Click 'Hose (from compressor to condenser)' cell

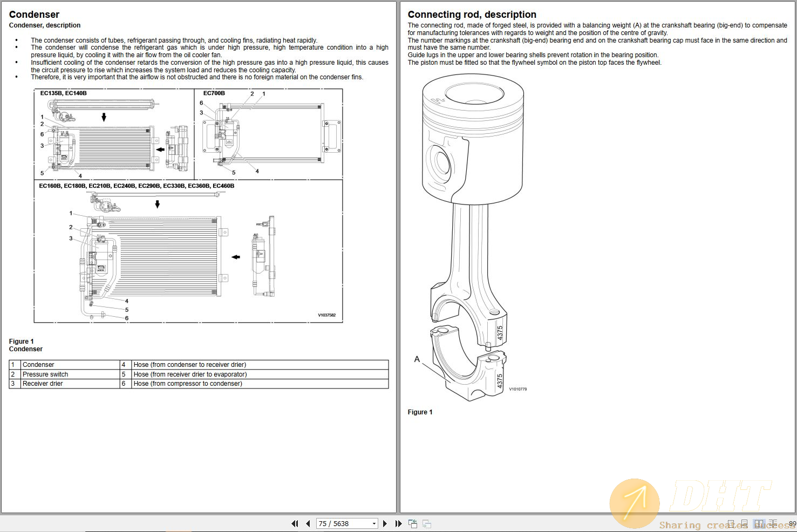coord(260,384)
